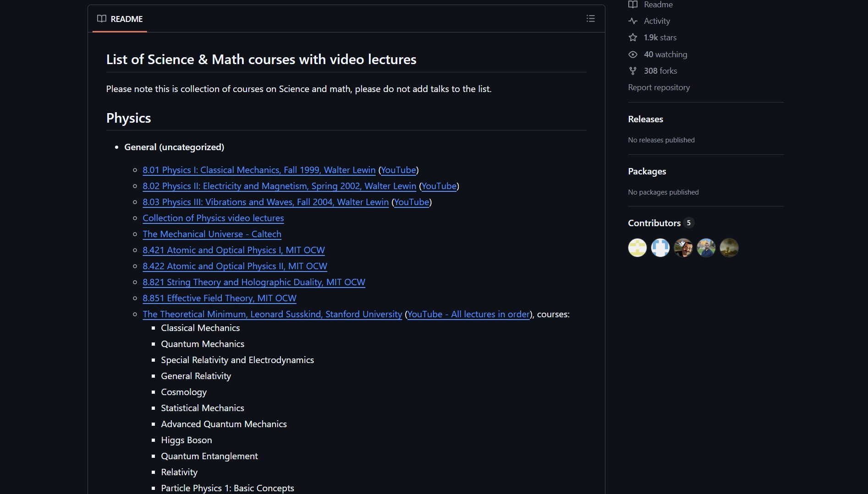Open the 8.821 String Theory MIT OCW link
This screenshot has width=868, height=494.
click(x=254, y=282)
